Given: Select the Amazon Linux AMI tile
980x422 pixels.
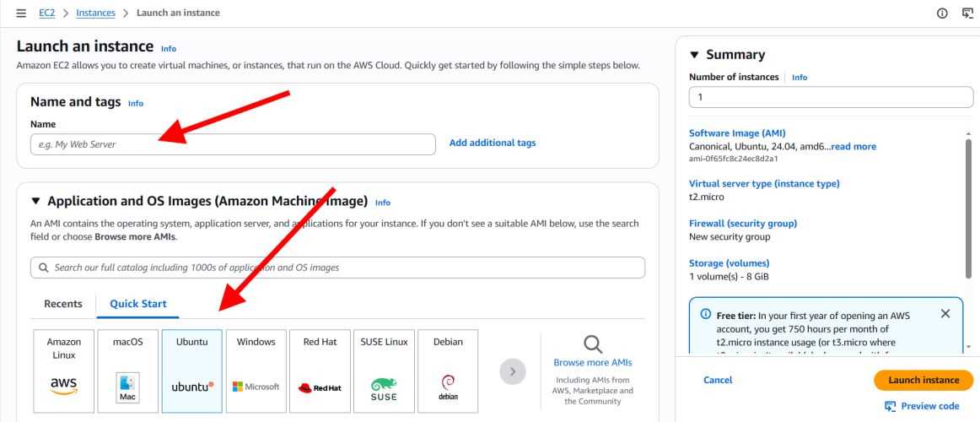Looking at the screenshot, I should [x=64, y=371].
